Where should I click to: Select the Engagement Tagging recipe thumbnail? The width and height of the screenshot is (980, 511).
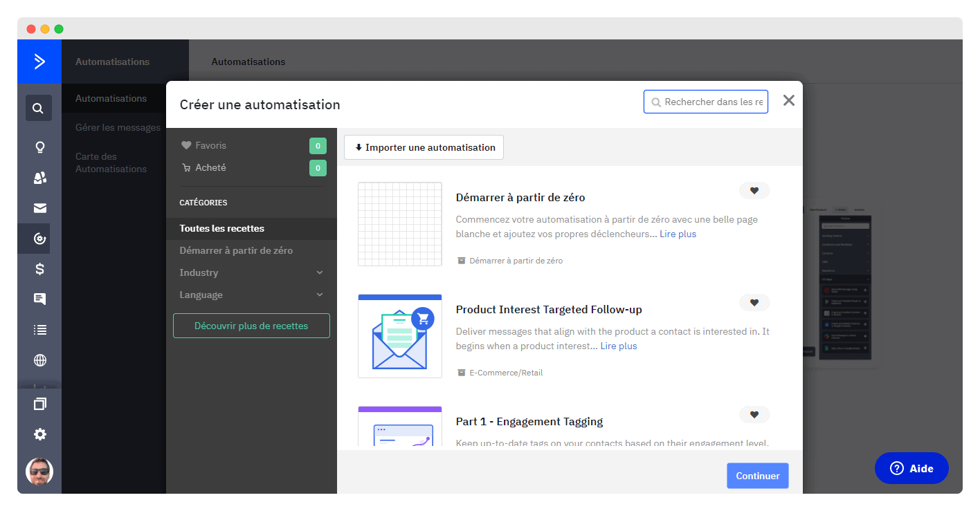tap(400, 427)
